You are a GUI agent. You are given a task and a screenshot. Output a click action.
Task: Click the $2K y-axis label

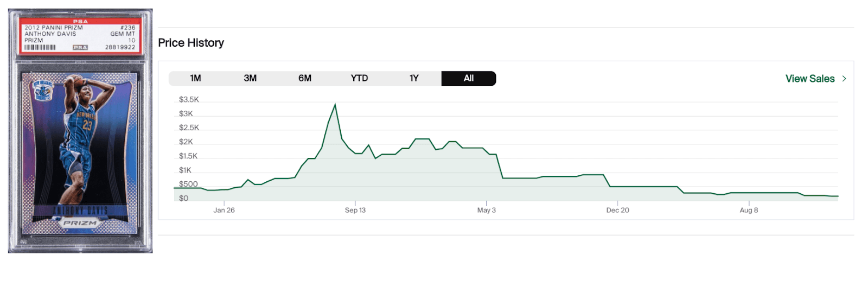pos(186,142)
